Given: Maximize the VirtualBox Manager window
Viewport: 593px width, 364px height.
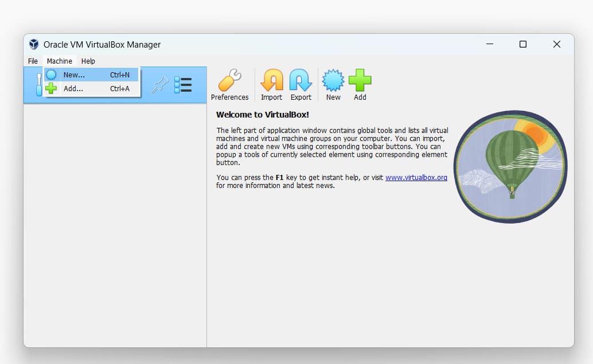Looking at the screenshot, I should click(x=523, y=44).
